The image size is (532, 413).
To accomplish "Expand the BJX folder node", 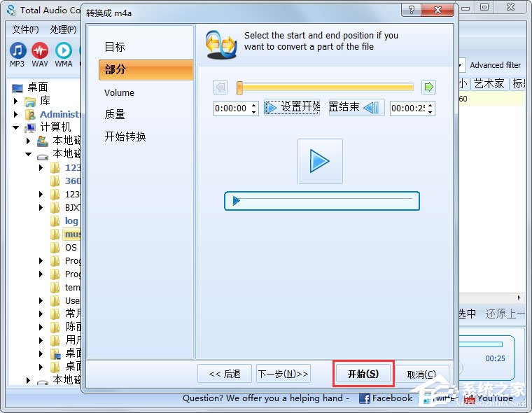I will pos(41,207).
